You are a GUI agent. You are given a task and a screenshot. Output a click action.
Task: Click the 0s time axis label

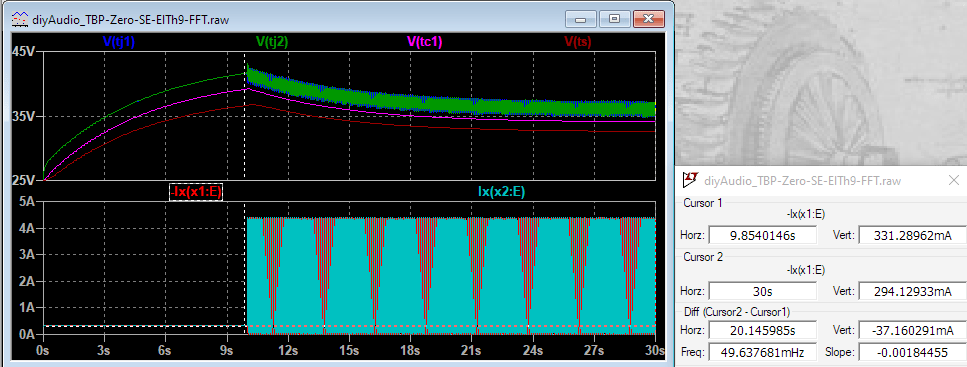(x=43, y=350)
